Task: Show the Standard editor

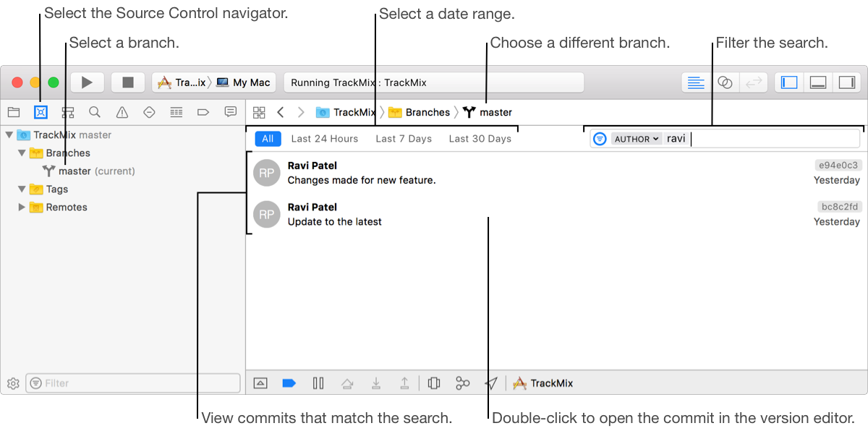Action: (696, 82)
